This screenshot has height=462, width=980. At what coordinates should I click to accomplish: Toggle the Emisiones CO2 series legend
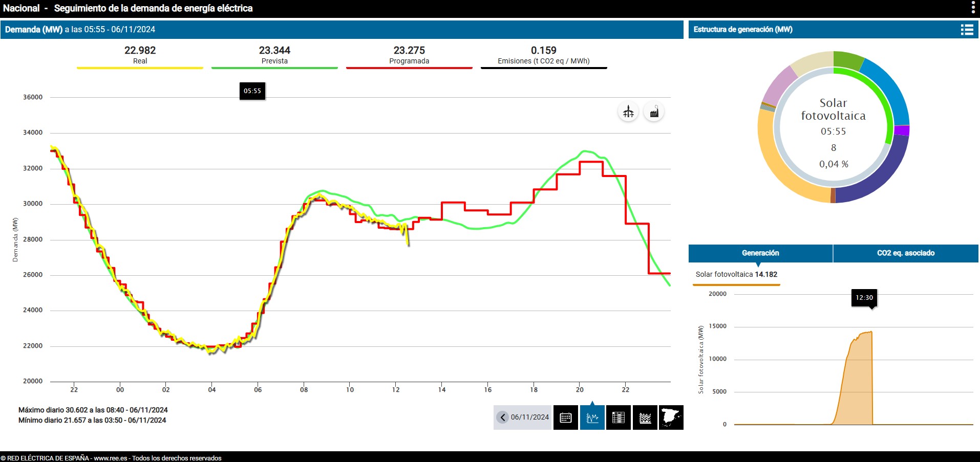[544, 56]
